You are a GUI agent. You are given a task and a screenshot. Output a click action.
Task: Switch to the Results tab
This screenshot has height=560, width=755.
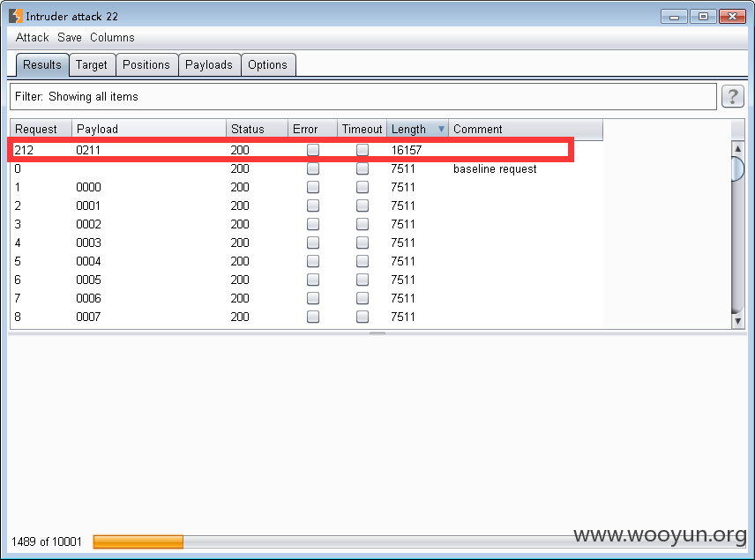(42, 64)
